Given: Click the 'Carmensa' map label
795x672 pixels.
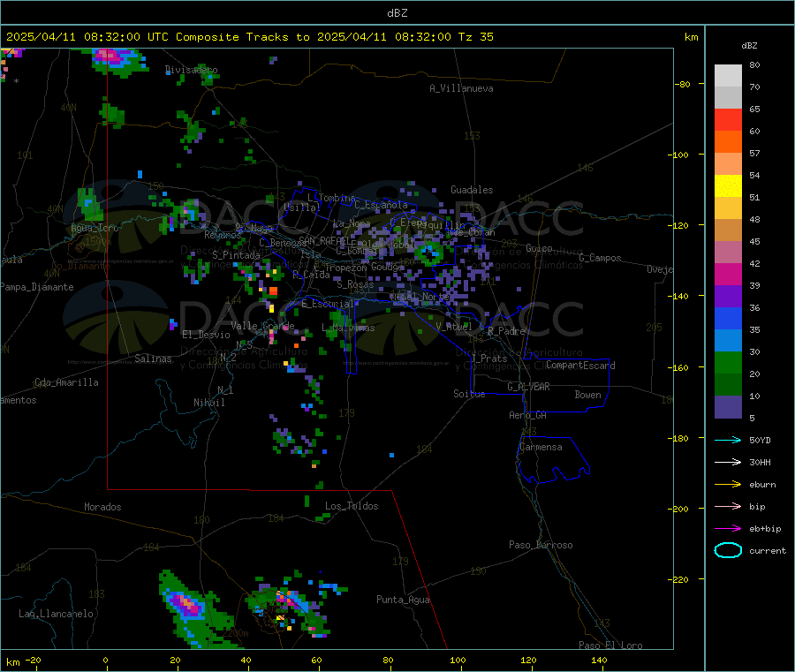Looking at the screenshot, I should 541,447.
